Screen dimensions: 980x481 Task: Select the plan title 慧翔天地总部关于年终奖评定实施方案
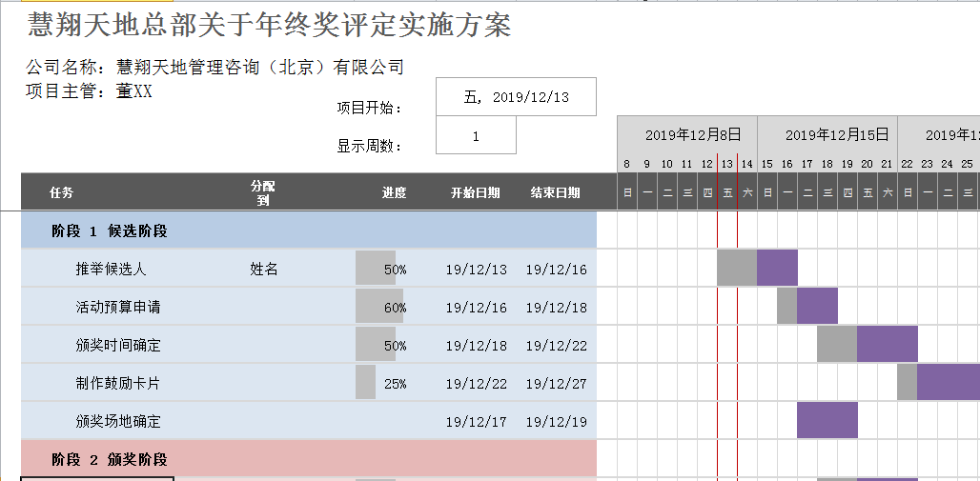(270, 26)
